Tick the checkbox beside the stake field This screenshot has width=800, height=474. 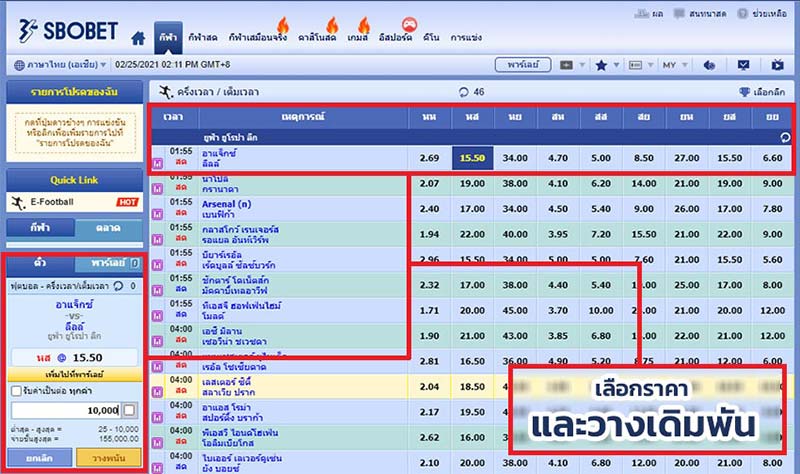click(x=130, y=410)
